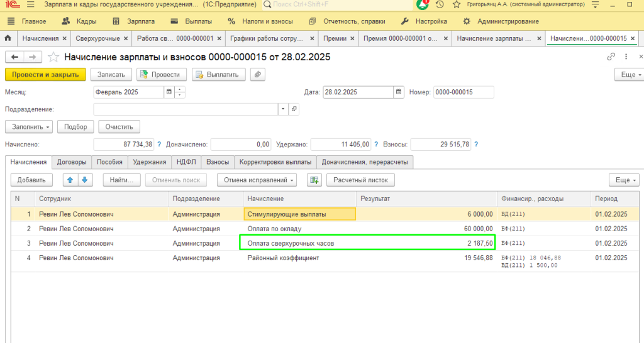This screenshot has height=343, width=644.
Task: Click the Подбор button
Action: point(75,127)
